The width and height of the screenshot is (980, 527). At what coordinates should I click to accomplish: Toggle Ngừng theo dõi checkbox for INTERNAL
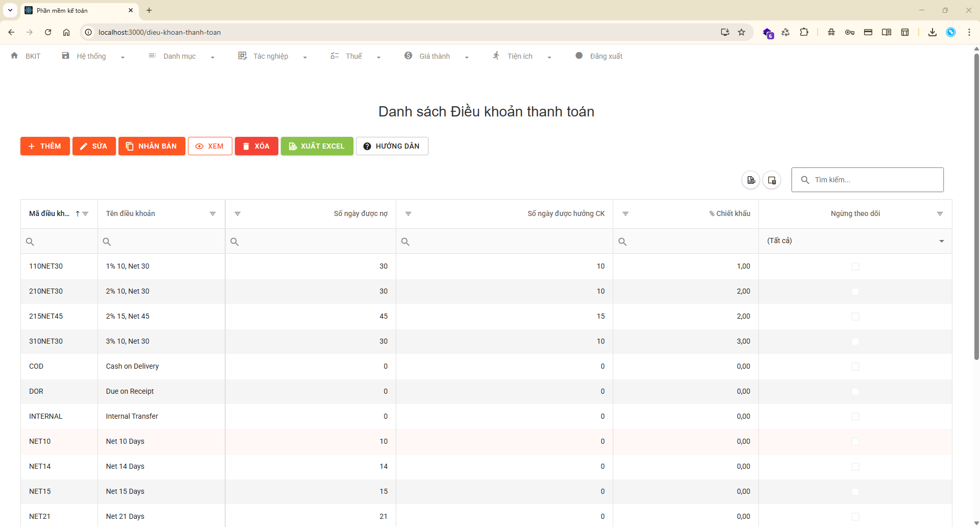(855, 417)
